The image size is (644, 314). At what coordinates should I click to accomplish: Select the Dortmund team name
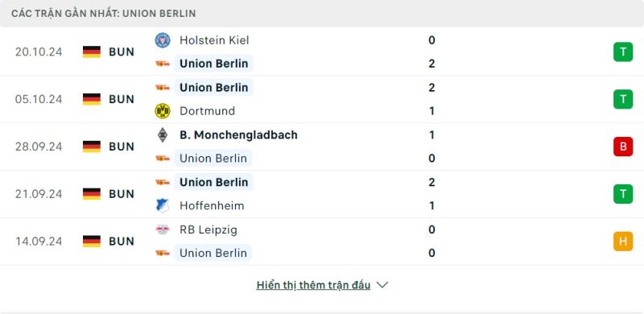208,111
